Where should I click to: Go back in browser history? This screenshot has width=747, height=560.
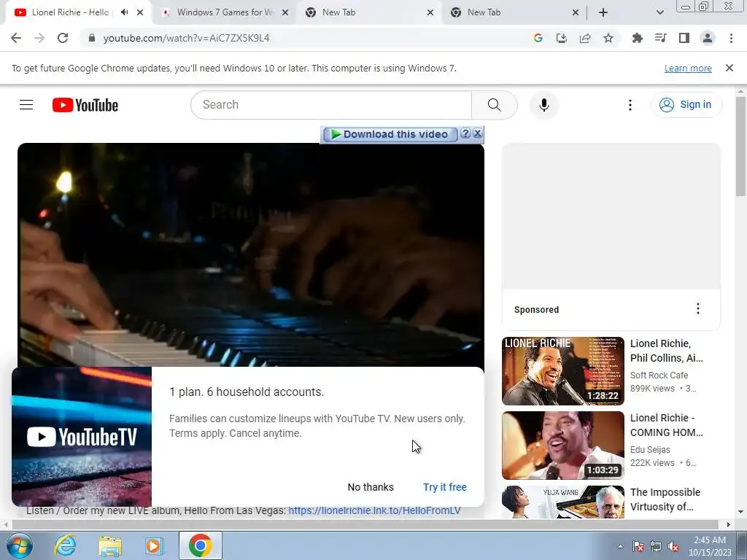pos(16,38)
